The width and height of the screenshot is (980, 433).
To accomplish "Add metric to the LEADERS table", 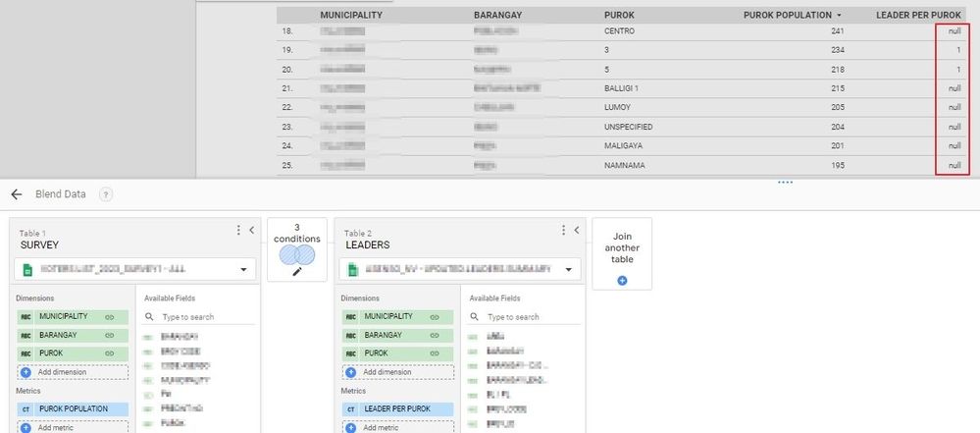I will [x=397, y=427].
